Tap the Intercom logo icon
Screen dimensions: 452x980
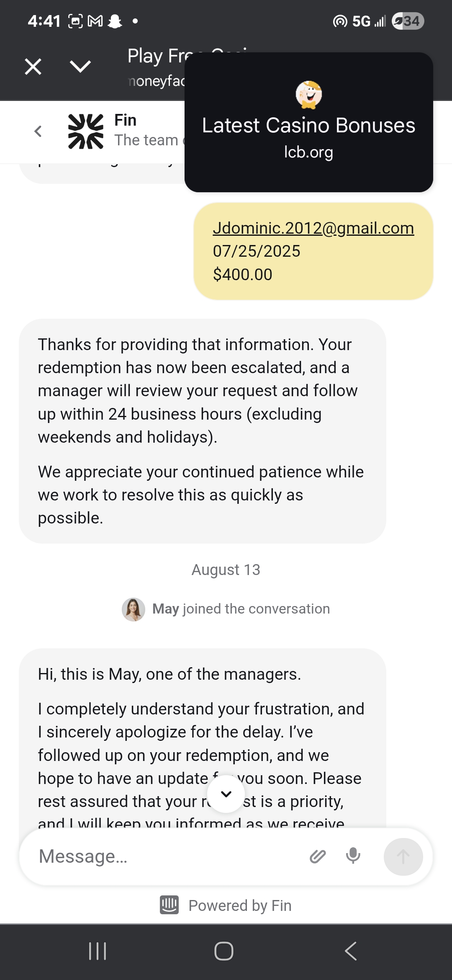click(169, 905)
